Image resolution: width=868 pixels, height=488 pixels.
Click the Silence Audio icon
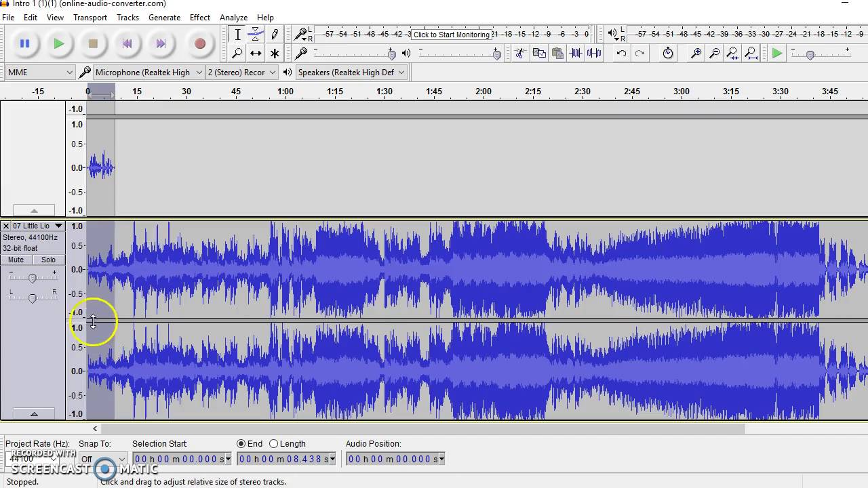594,53
